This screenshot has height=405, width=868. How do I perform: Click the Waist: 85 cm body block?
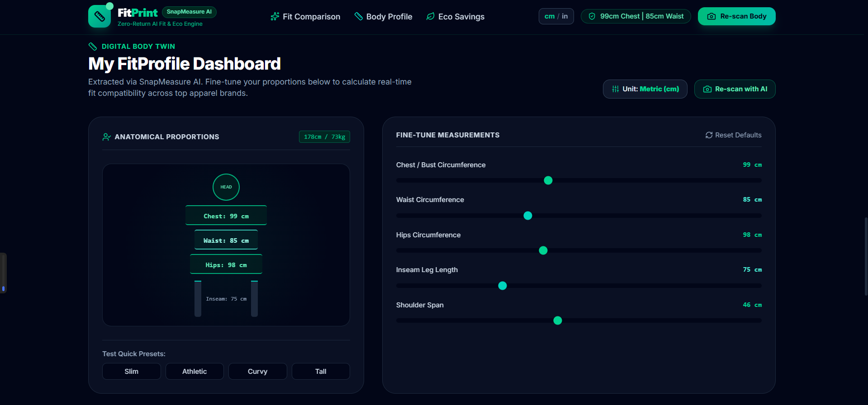coord(226,240)
